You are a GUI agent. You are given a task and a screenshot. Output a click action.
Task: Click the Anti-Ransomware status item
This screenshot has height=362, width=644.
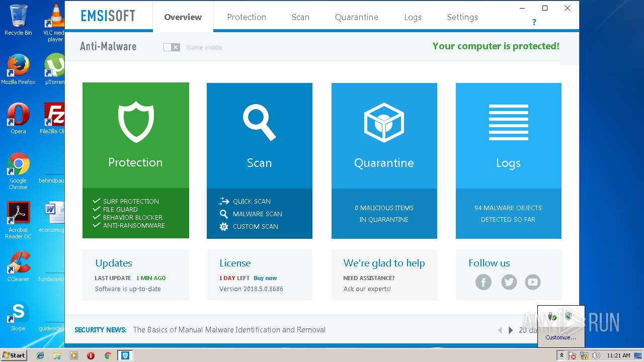pyautogui.click(x=129, y=225)
